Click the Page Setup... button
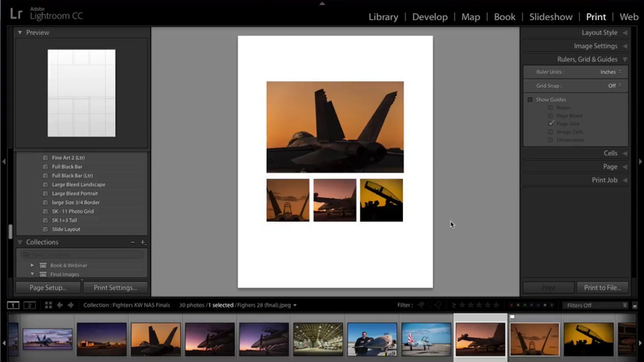The height and width of the screenshot is (362, 644). [x=48, y=288]
